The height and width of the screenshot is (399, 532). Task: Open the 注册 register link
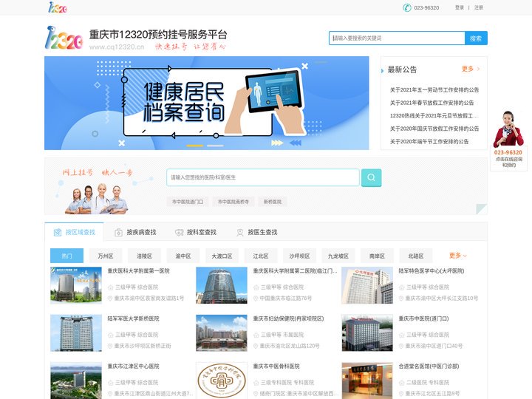(x=478, y=7)
